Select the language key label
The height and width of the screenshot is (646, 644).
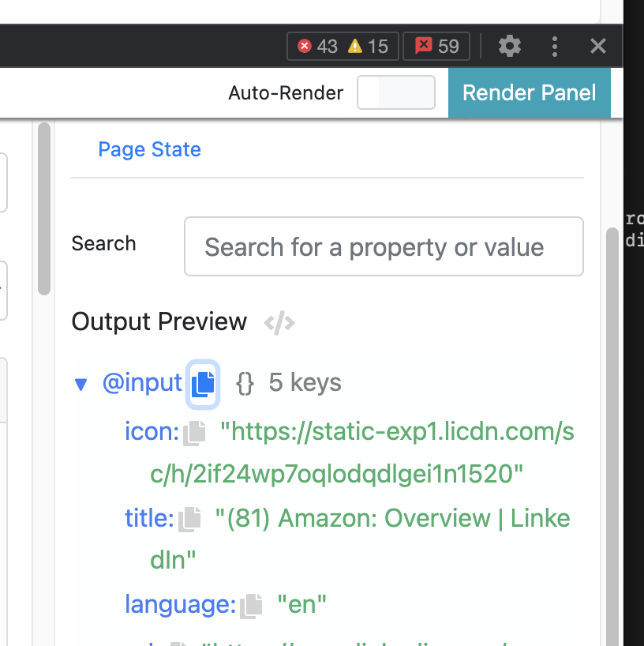pyautogui.click(x=181, y=605)
